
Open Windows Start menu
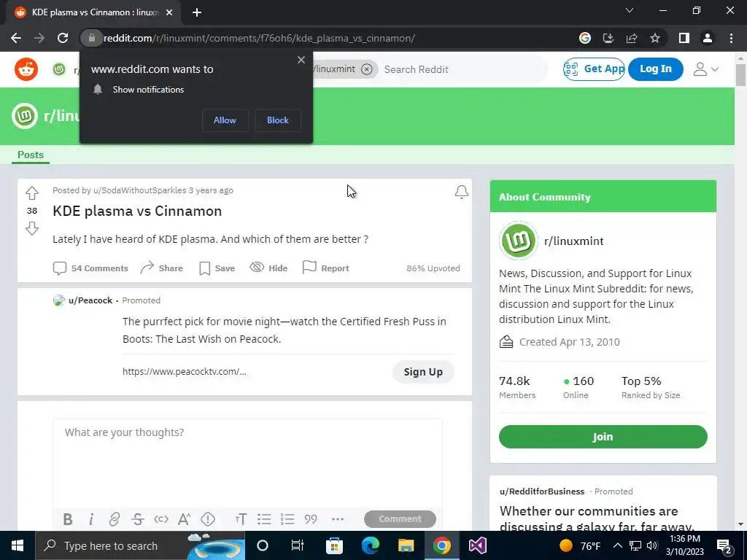[x=18, y=545]
